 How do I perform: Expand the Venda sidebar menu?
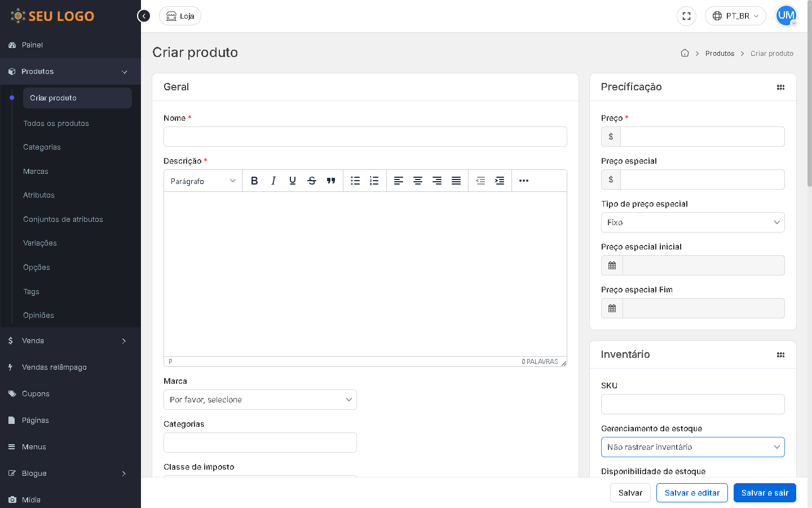[70, 341]
